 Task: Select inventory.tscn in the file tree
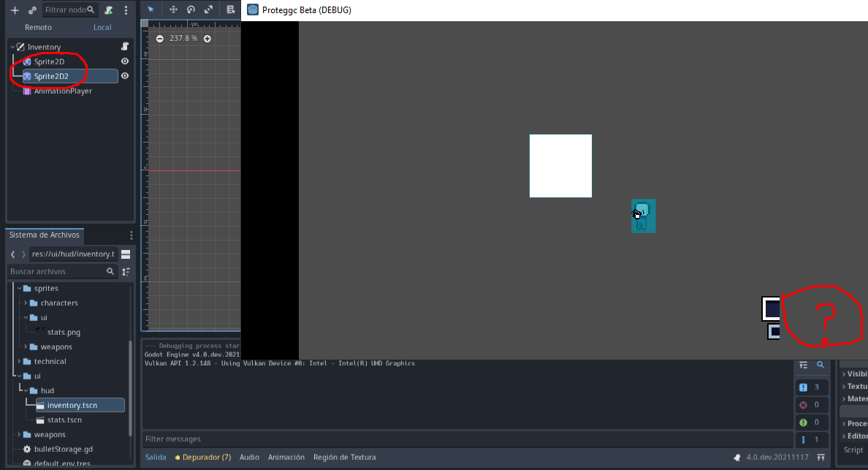pyautogui.click(x=80, y=405)
